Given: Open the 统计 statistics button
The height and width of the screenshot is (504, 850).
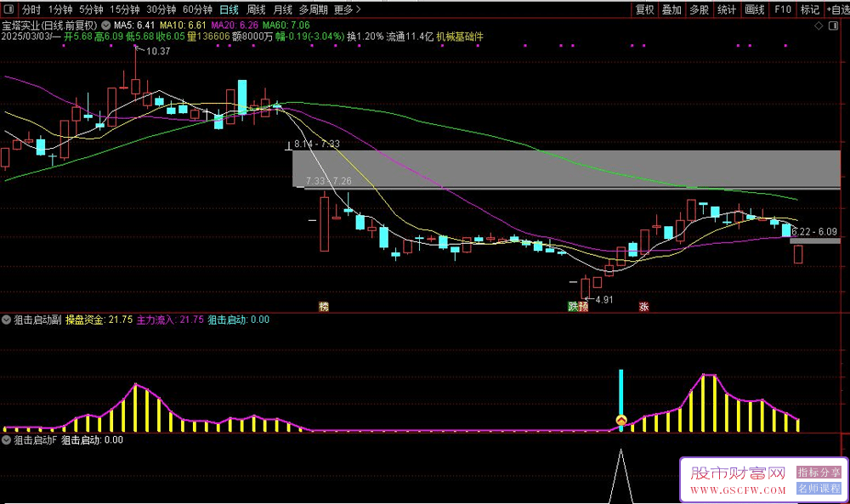Looking at the screenshot, I should (x=727, y=9).
